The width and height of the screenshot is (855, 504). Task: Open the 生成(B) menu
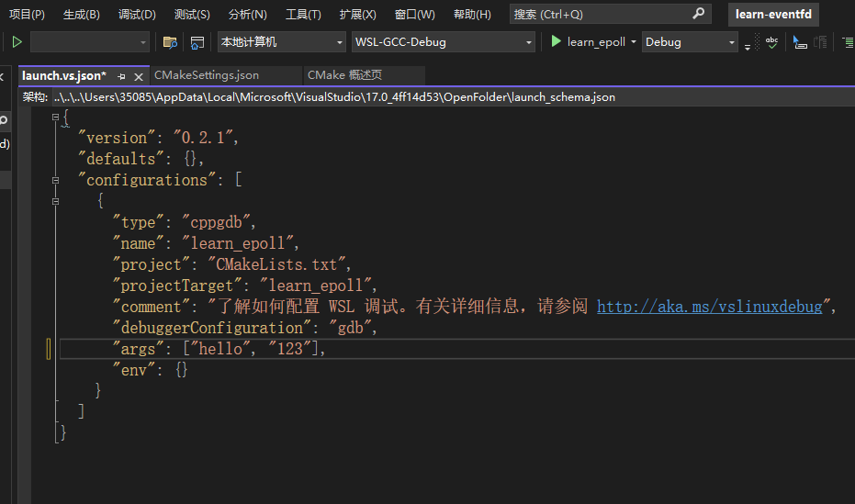(81, 14)
